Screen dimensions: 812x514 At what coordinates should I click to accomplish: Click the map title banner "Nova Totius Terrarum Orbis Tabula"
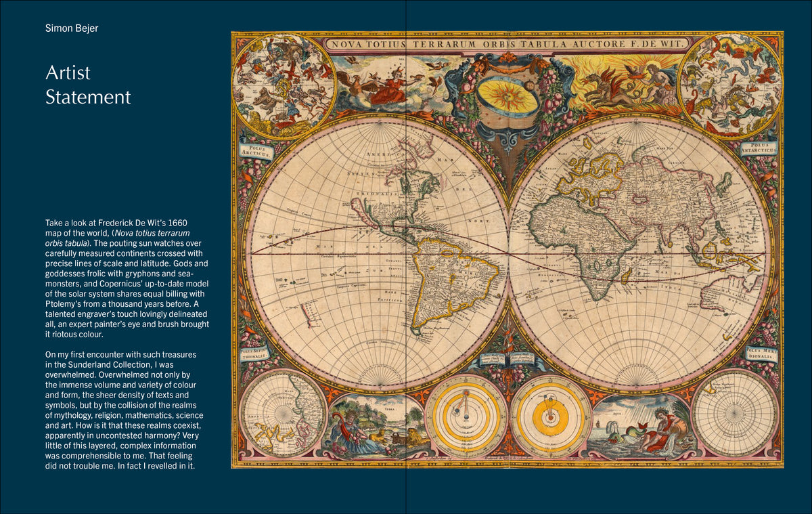tap(507, 44)
